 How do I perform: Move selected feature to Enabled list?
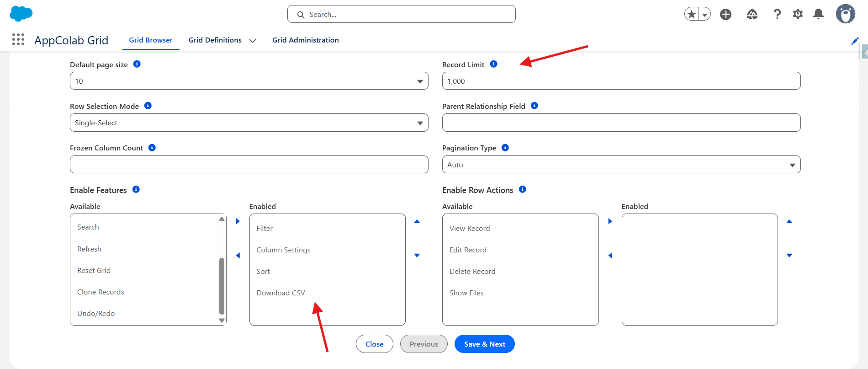click(x=238, y=221)
